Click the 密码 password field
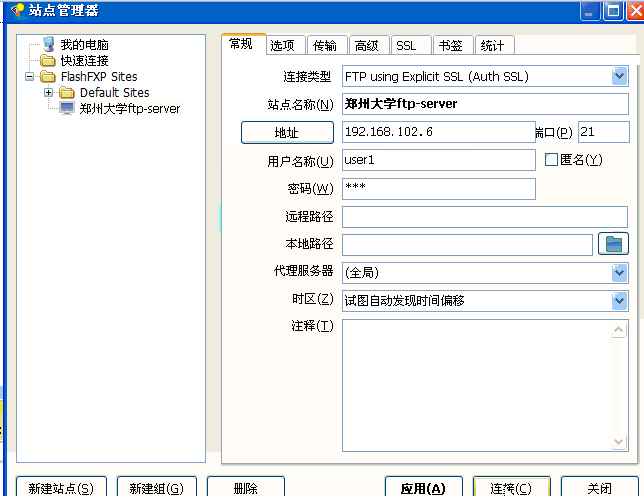Screen dimensions: 644x500 click(439, 189)
